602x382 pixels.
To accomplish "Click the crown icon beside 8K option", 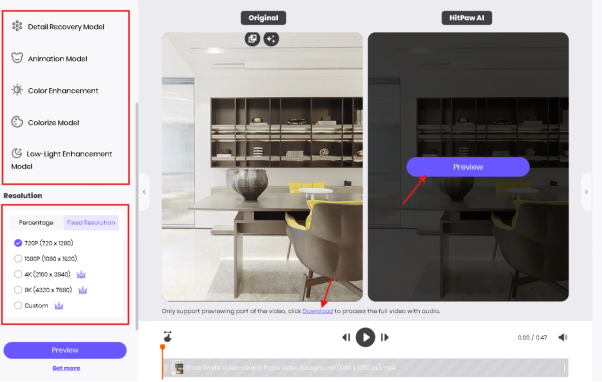I will (83, 290).
